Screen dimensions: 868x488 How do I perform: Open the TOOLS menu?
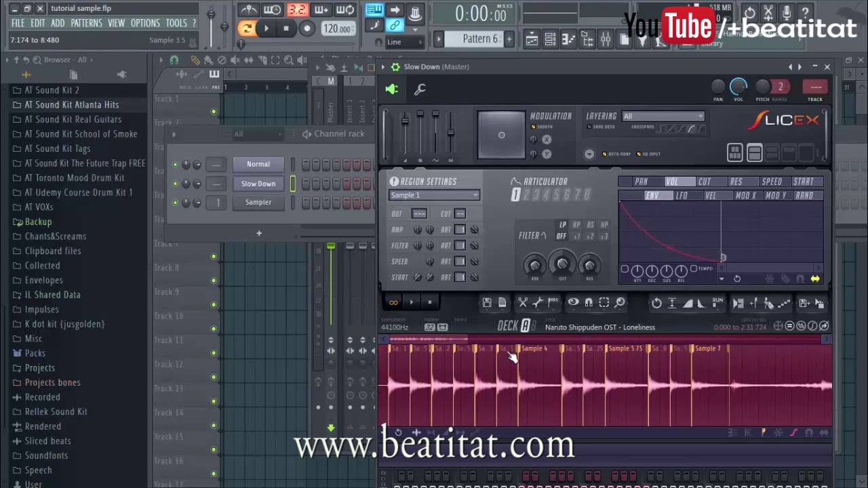[x=176, y=23]
